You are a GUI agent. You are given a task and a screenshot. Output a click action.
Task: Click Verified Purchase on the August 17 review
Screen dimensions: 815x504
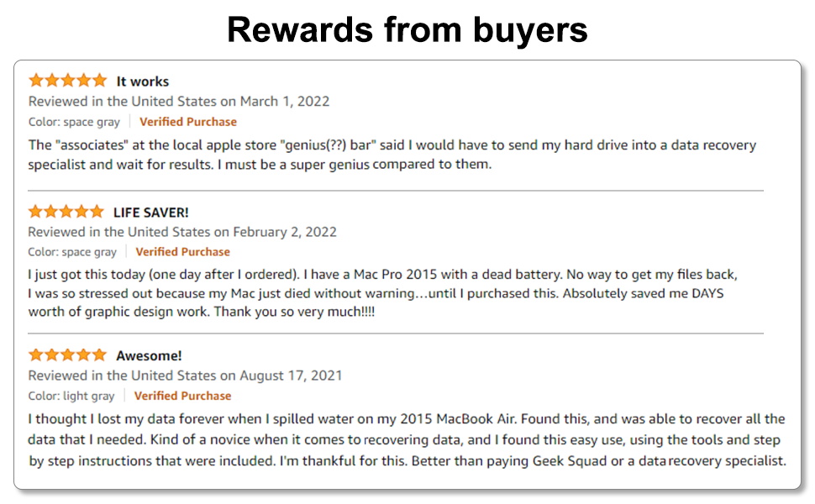(182, 396)
